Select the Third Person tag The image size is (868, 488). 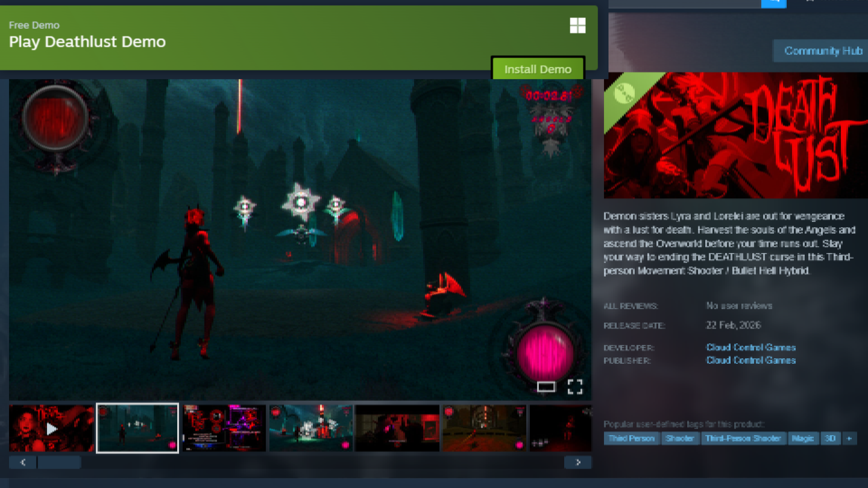point(631,438)
